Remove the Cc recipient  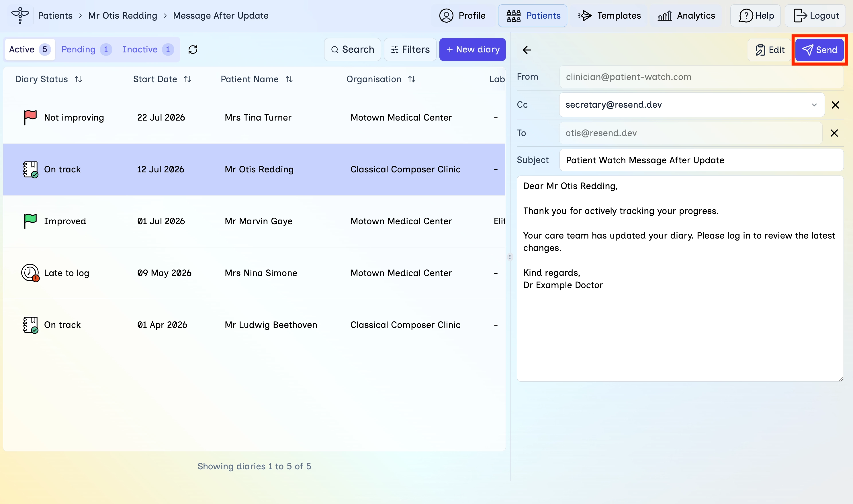tap(835, 105)
